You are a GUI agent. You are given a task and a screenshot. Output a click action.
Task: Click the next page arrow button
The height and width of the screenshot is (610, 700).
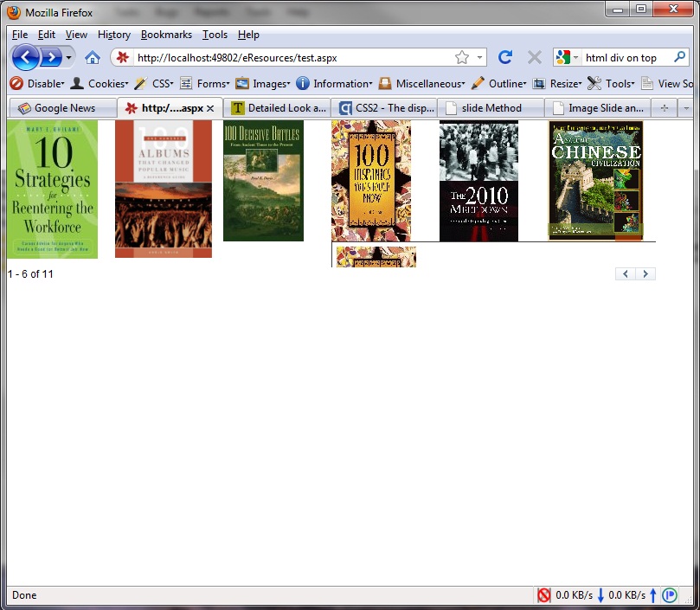pos(645,274)
